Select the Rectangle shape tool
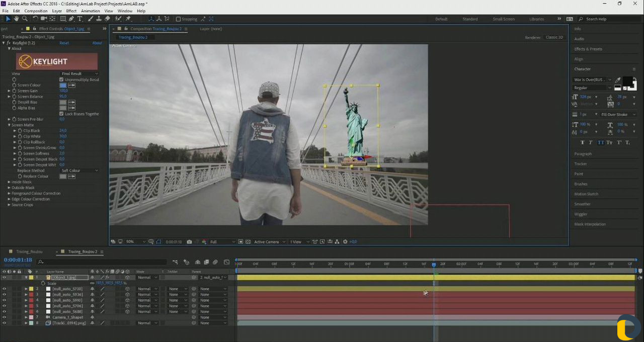This screenshot has width=644, height=342. (x=63, y=19)
